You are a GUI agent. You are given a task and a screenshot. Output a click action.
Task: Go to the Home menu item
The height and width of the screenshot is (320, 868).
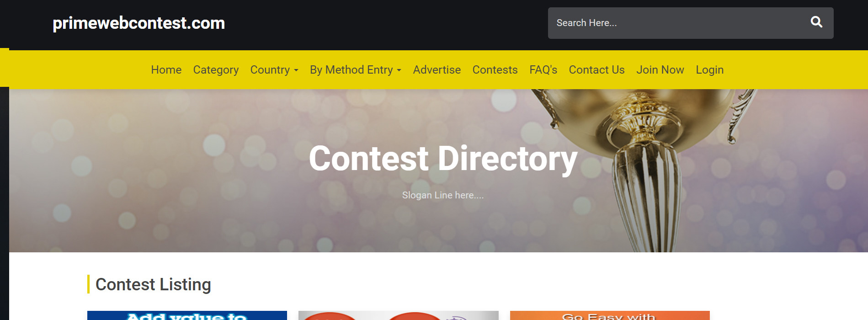click(166, 70)
